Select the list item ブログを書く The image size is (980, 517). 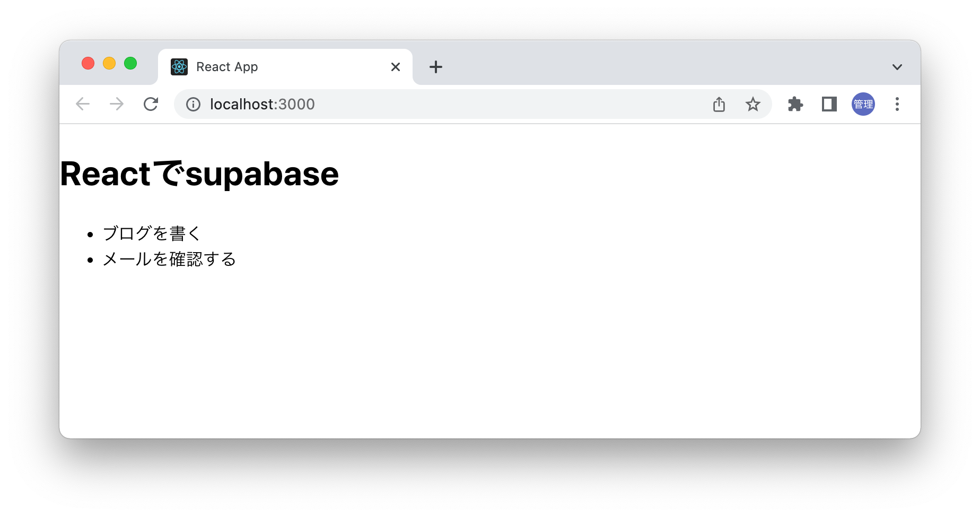(151, 232)
